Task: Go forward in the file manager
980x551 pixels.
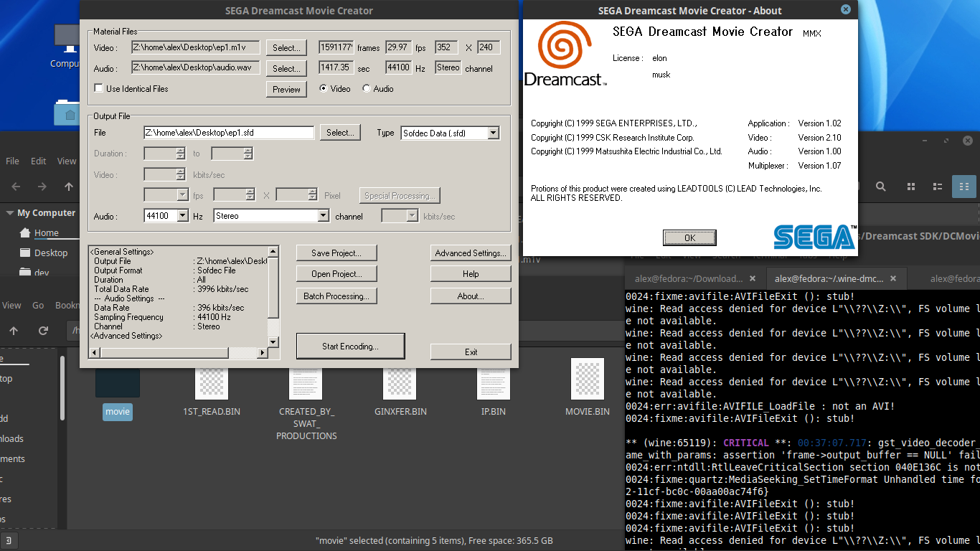Action: tap(42, 187)
